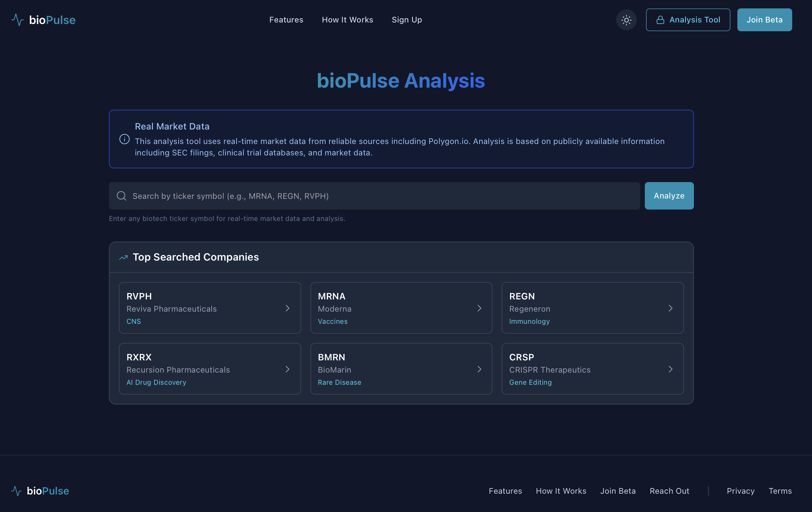812x512 pixels.
Task: Click the Analyze button
Action: (x=669, y=196)
